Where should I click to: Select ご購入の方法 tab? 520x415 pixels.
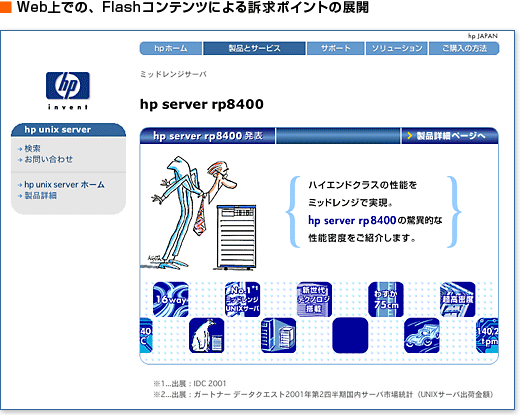[x=464, y=48]
